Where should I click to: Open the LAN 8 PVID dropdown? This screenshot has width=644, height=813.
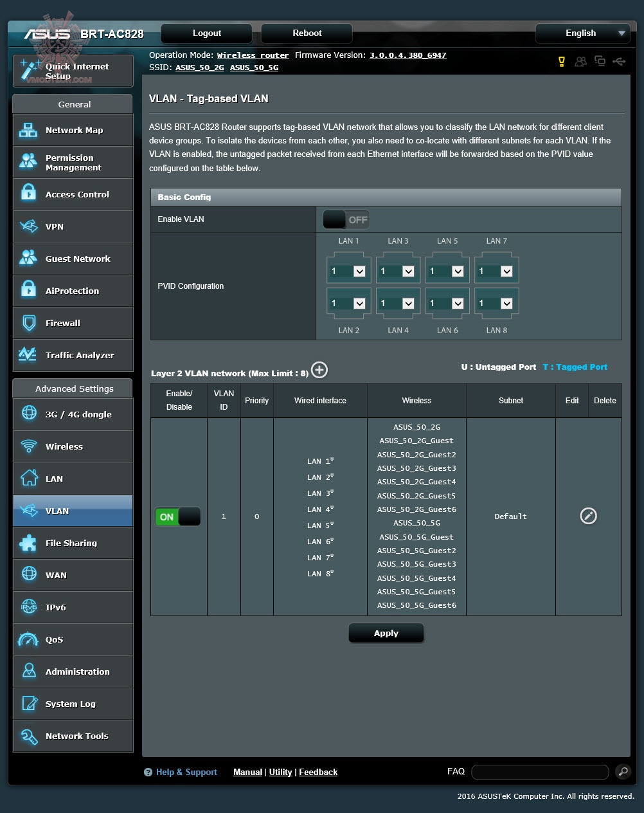click(x=496, y=303)
